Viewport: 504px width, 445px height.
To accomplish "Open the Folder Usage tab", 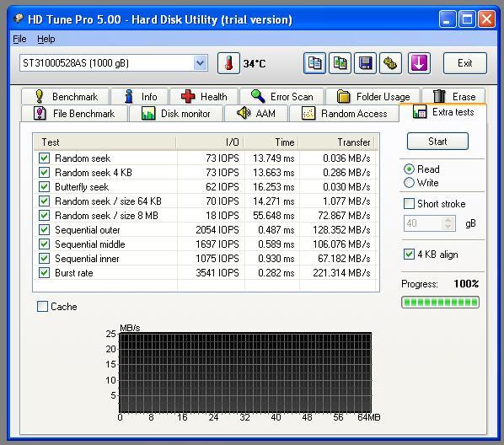I will coord(373,96).
